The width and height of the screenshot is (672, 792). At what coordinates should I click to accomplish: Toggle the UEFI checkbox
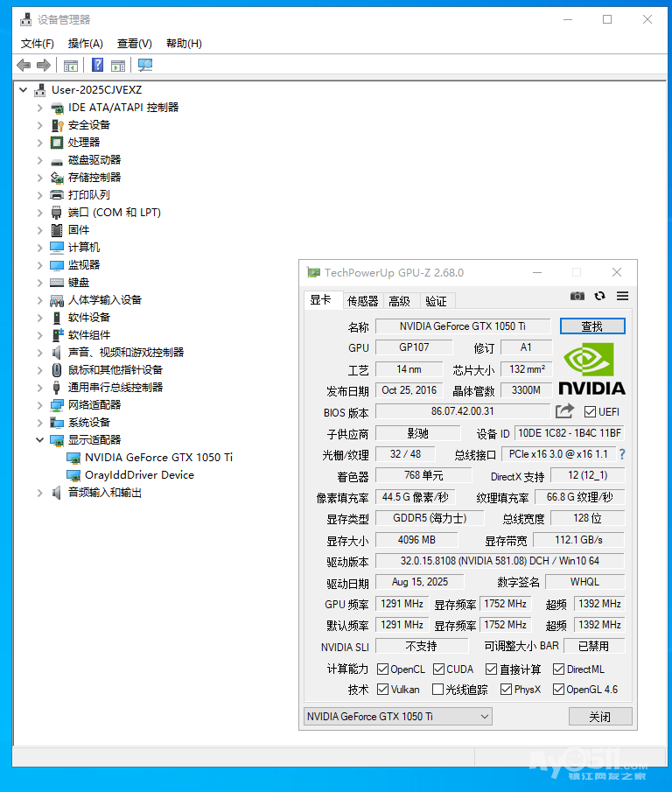(x=590, y=412)
